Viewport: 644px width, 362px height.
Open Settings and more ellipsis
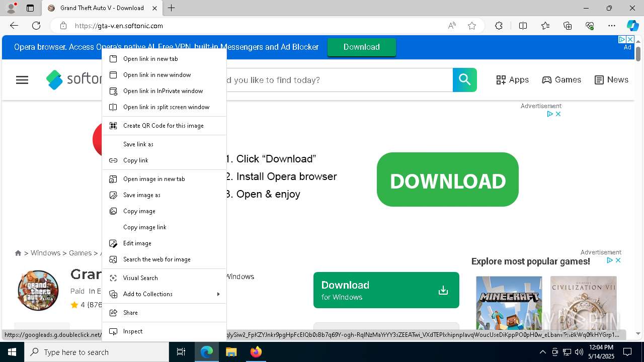tap(612, 26)
